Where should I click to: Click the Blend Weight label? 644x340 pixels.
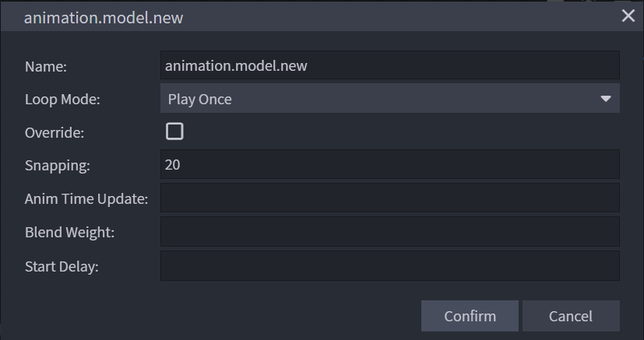pos(70,233)
